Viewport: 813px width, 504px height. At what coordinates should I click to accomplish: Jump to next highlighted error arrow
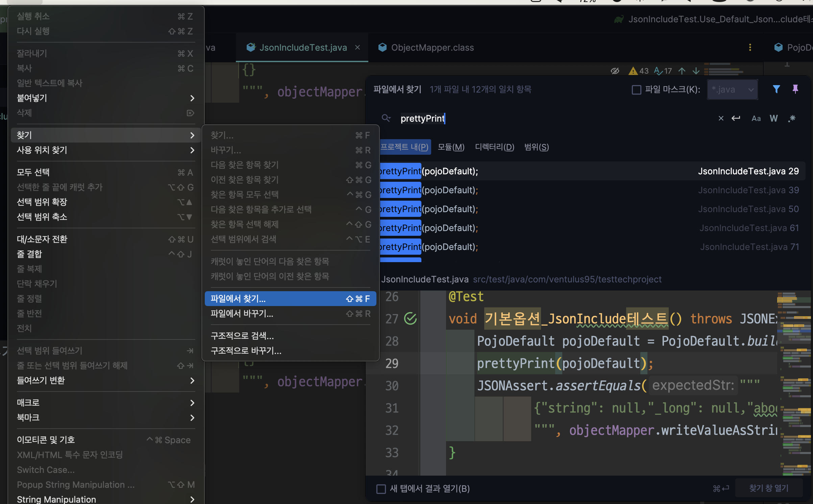pos(696,71)
